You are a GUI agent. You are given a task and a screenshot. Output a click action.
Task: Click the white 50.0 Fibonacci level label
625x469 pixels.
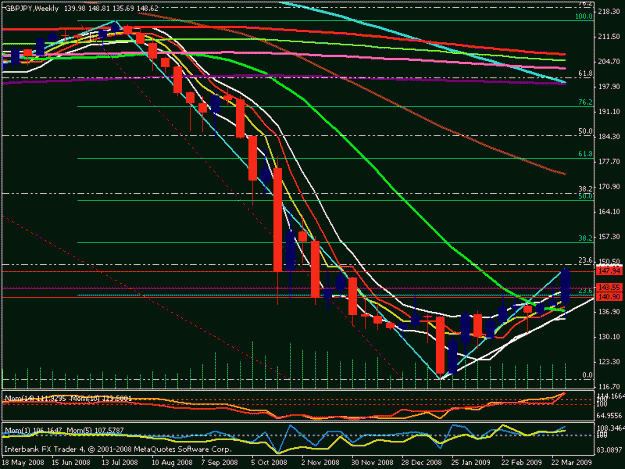[x=586, y=131]
